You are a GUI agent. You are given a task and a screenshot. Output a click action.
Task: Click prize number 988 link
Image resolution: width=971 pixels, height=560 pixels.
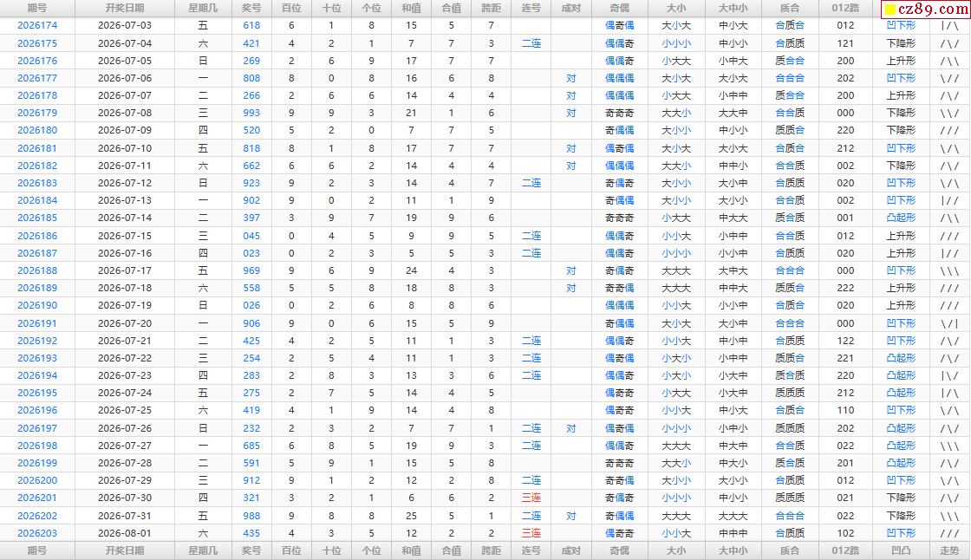[x=251, y=516]
